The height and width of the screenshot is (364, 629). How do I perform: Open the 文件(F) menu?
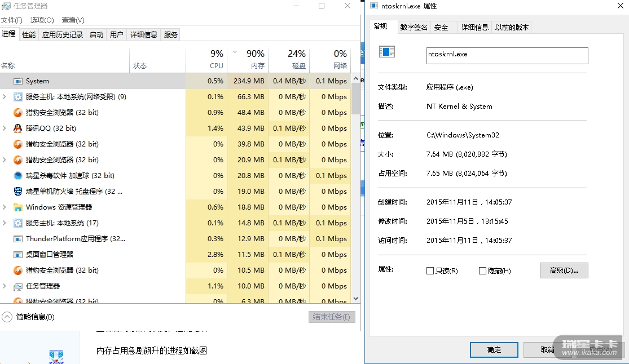point(12,20)
